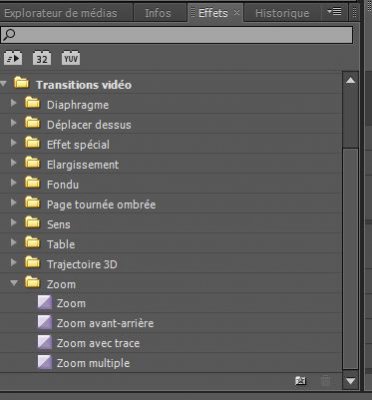This screenshot has width=372, height=400.
Task: Click the scrollbar down arrow
Action: pyautogui.click(x=351, y=381)
